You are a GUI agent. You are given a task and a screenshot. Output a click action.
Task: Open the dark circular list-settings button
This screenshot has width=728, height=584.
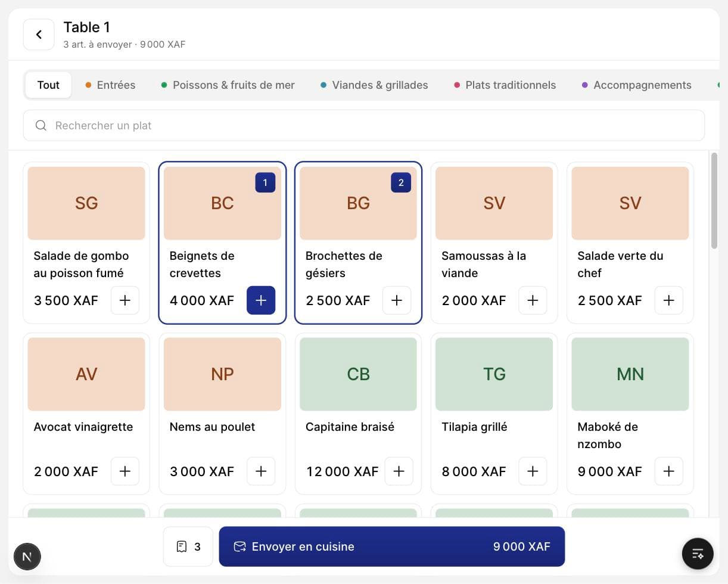[x=698, y=554]
